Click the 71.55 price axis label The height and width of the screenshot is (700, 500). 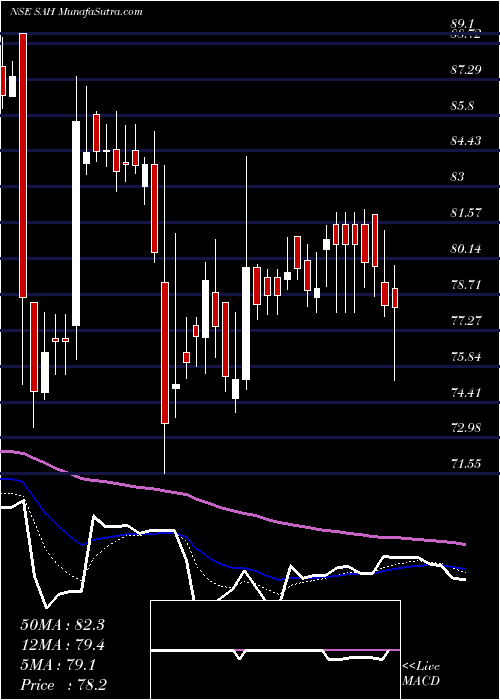466,464
